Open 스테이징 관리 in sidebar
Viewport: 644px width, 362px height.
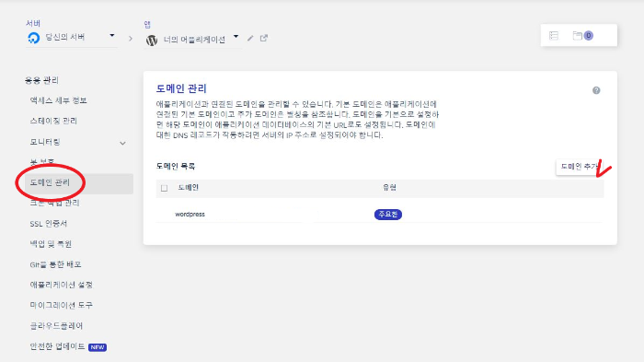pos(53,121)
